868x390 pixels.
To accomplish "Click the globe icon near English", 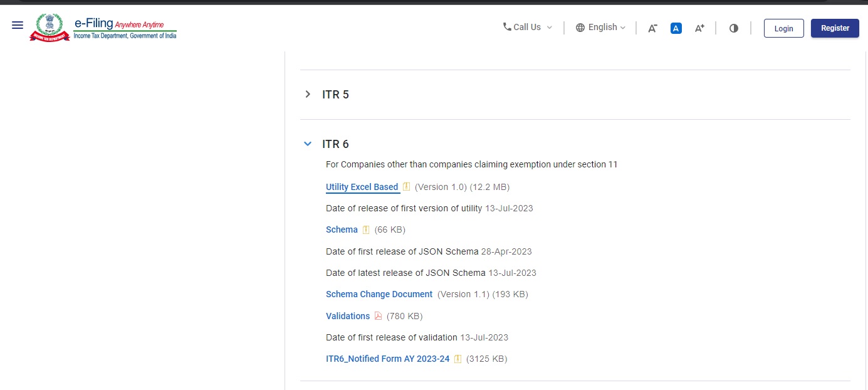I will pyautogui.click(x=580, y=27).
